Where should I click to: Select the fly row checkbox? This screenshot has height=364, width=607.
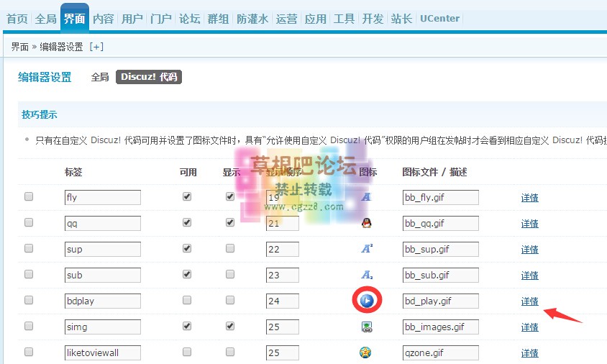[29, 196]
